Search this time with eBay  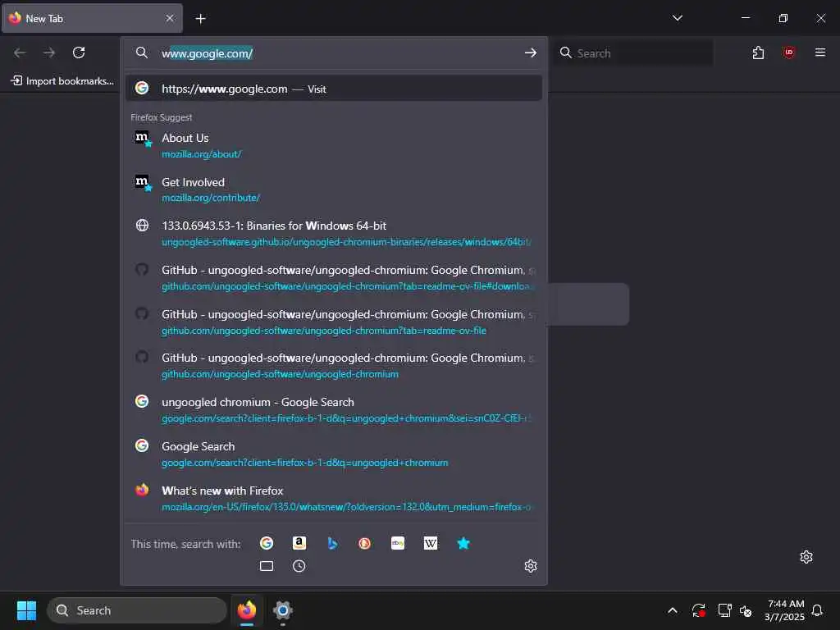[398, 543]
